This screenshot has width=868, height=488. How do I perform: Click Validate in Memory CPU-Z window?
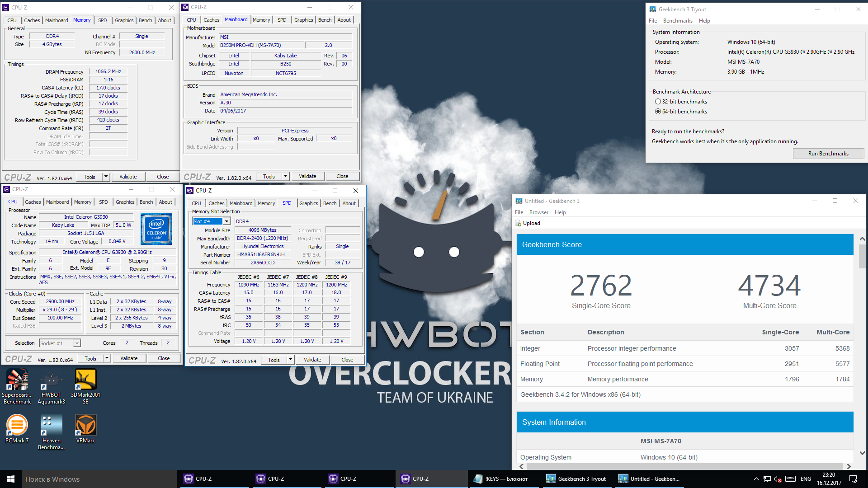click(x=128, y=177)
